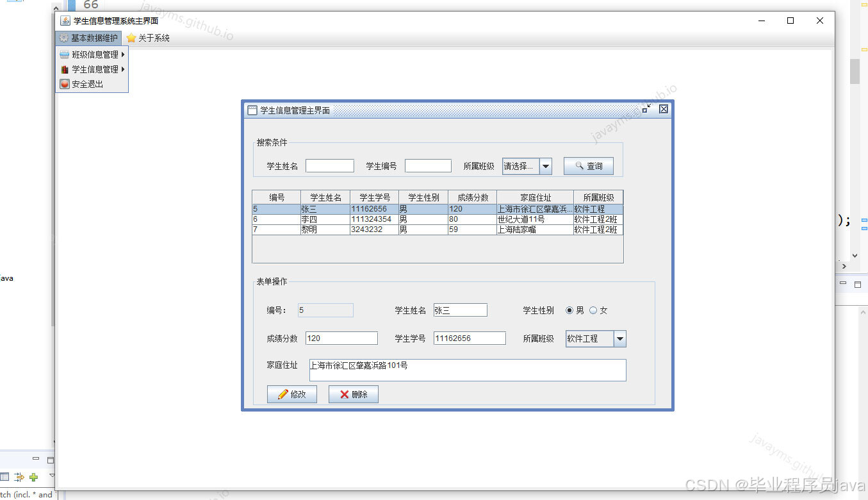The height and width of the screenshot is (500, 868).
Task: Maximize the main 学生信息管理系统主界面 window
Action: 790,21
